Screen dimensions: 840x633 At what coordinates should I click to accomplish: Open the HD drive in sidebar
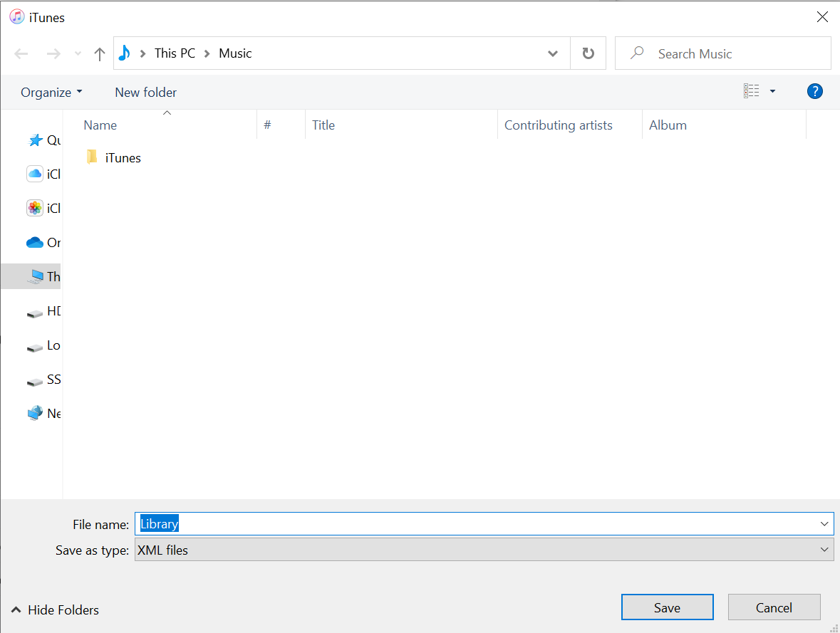pyautogui.click(x=43, y=311)
